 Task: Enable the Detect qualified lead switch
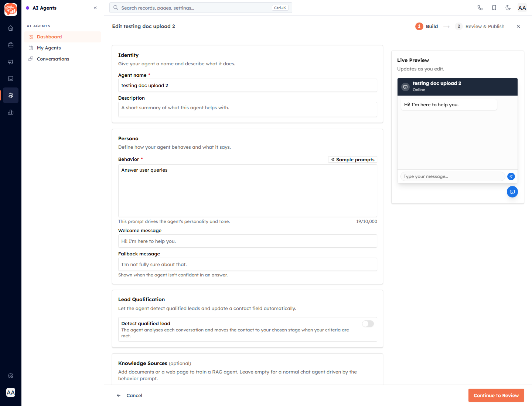click(x=368, y=324)
